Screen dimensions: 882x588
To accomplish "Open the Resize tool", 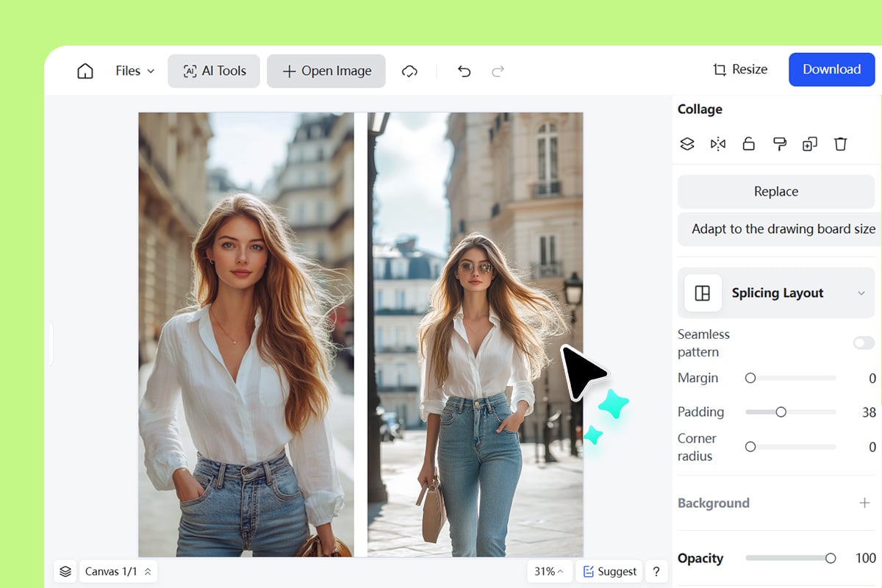I will (x=740, y=70).
